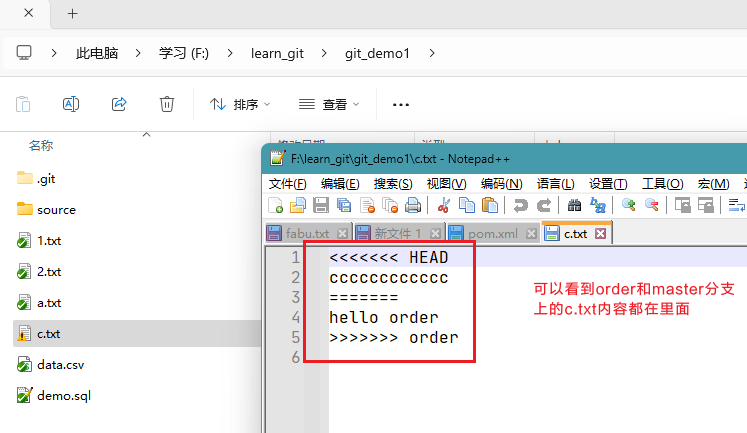This screenshot has height=433, width=747.
Task: Toggle sort direction arrow above 名称 column
Action: click(147, 135)
